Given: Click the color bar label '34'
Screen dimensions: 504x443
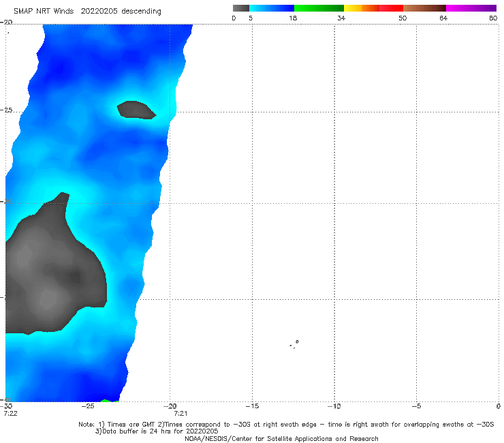Looking at the screenshot, I should tap(341, 18).
